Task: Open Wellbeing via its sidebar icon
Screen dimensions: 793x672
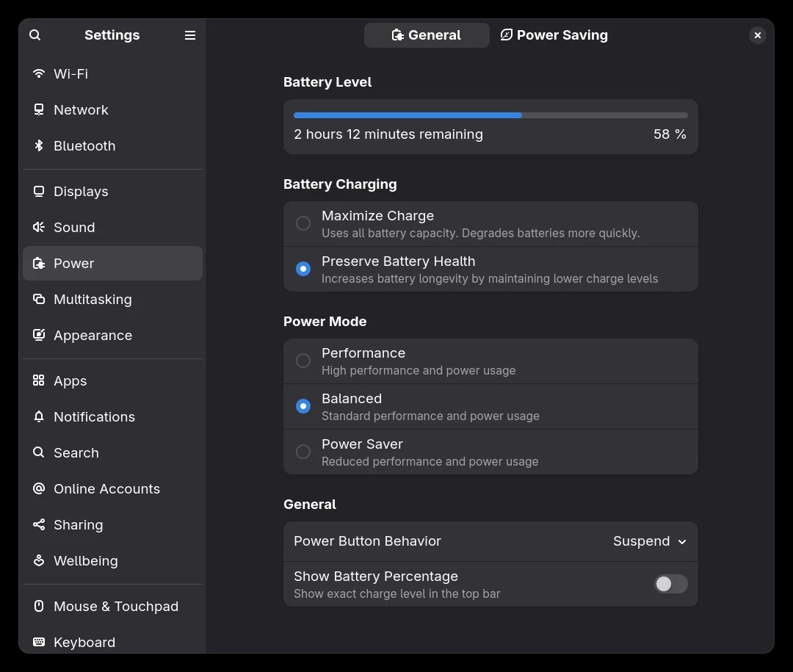Action: coord(39,560)
